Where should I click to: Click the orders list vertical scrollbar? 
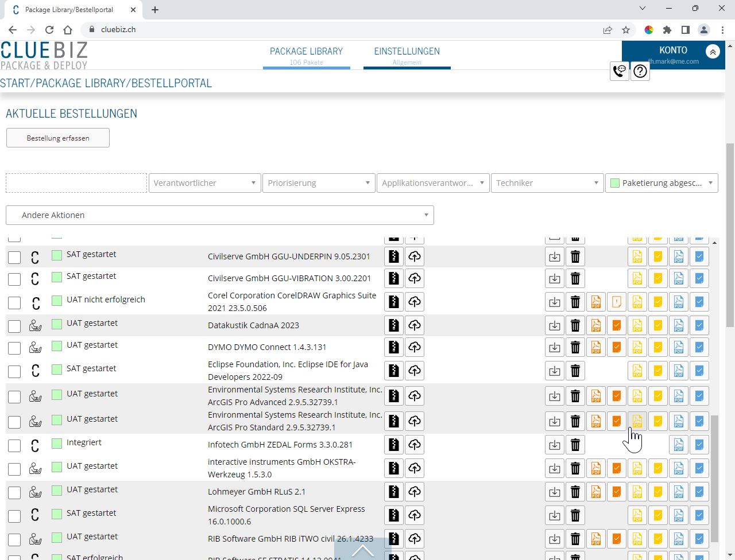pyautogui.click(x=714, y=479)
